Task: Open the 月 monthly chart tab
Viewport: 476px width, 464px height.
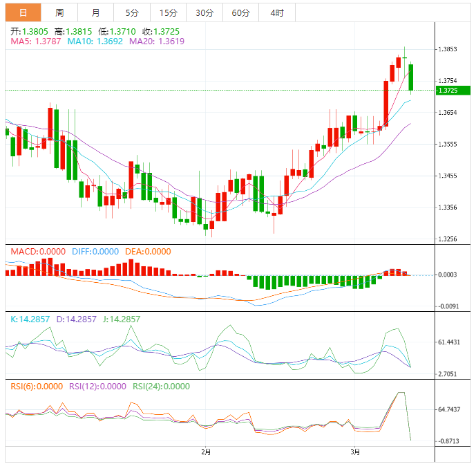Action: 95,12
